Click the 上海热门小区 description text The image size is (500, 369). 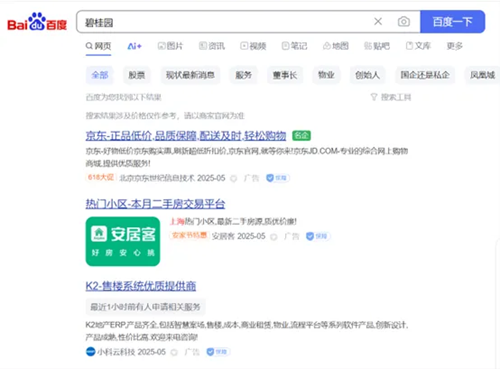coord(233,221)
